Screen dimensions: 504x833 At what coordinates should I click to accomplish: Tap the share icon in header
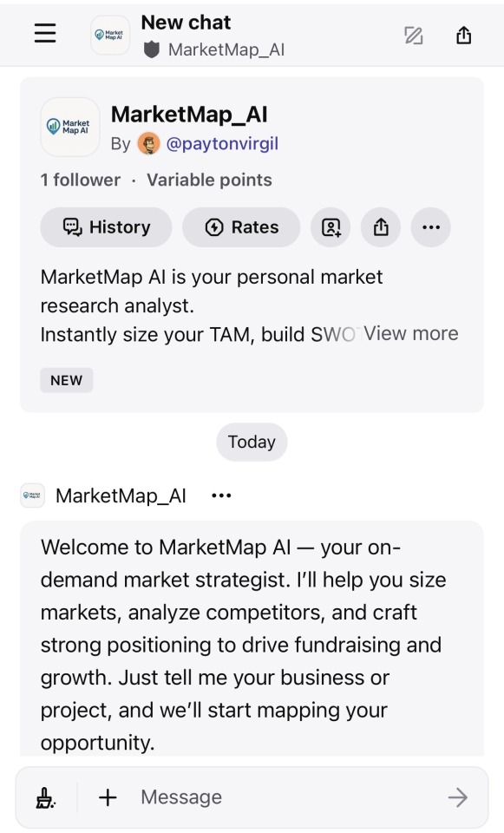(463, 35)
